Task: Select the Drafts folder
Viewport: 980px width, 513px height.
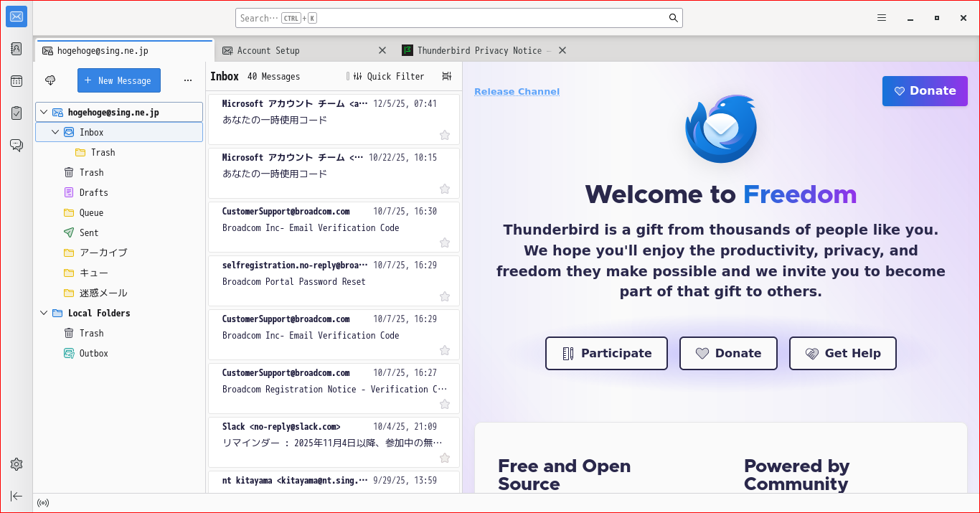Action: (x=119, y=192)
